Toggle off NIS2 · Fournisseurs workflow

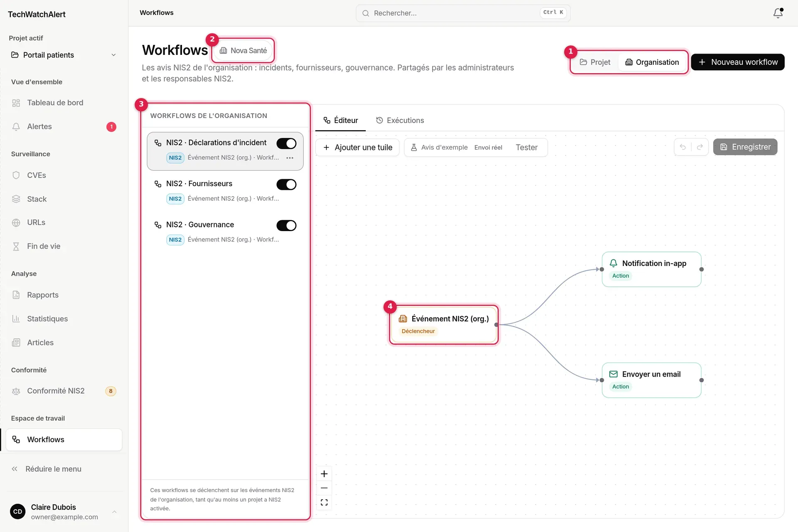pyautogui.click(x=286, y=185)
